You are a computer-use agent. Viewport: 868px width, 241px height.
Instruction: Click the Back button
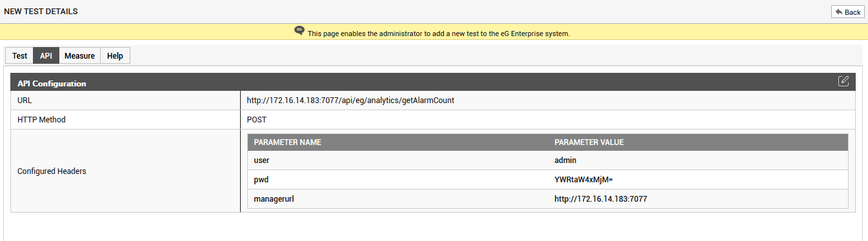[x=848, y=12]
